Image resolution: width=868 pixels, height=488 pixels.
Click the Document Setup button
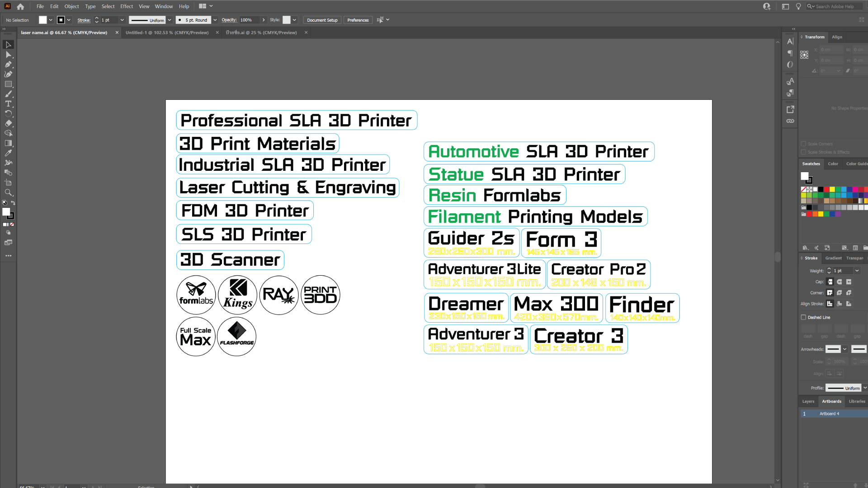[x=322, y=20]
